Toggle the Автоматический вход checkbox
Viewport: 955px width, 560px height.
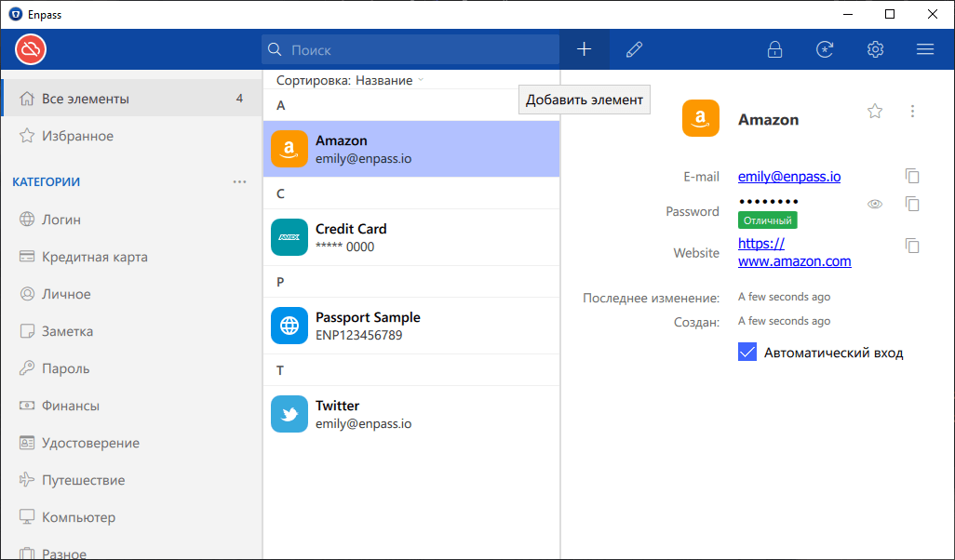[x=747, y=353]
